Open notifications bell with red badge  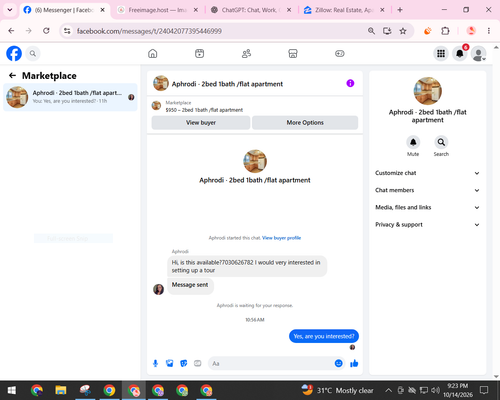pyautogui.click(x=460, y=53)
